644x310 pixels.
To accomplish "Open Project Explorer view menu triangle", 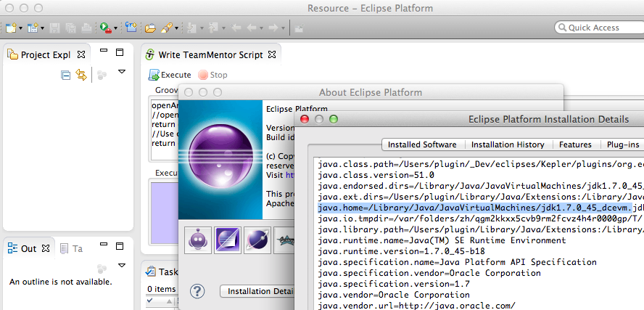I will [122, 72].
